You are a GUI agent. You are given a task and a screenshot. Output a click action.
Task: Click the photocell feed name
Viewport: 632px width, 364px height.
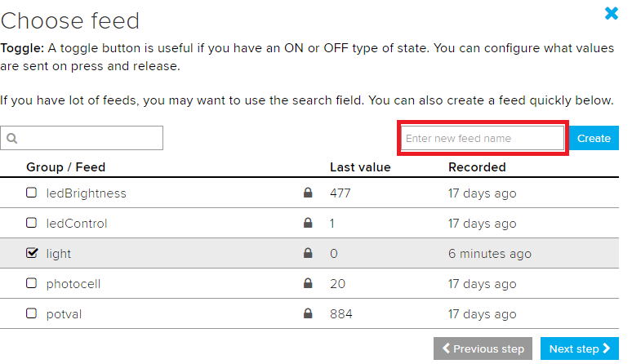73,284
